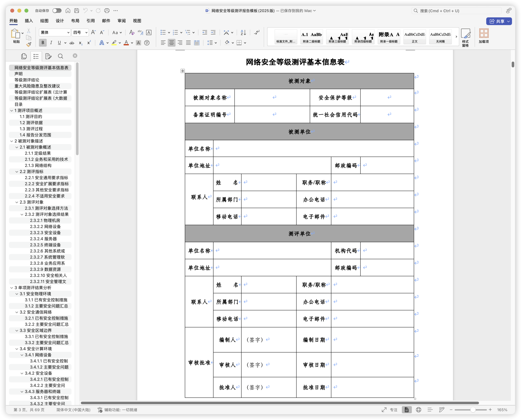The width and height of the screenshot is (521, 420).
Task: Toggle Italic formatting
Action: click(51, 43)
